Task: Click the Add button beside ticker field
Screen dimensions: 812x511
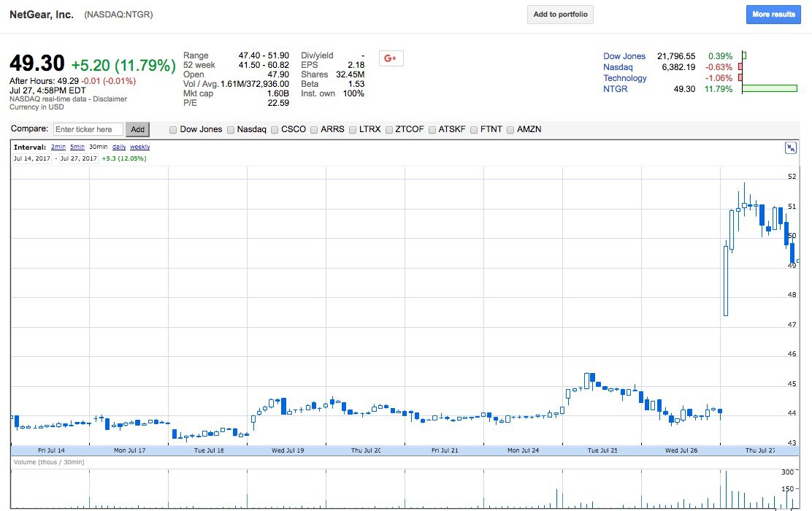Action: [137, 129]
